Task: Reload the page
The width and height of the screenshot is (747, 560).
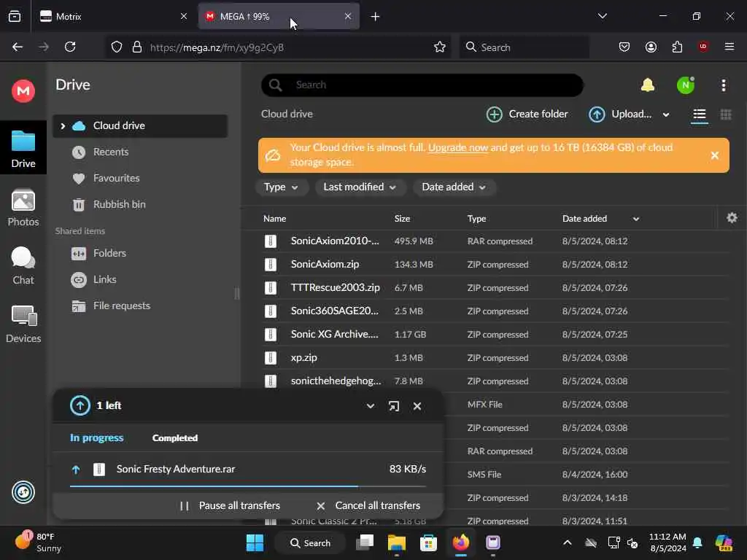Action: pyautogui.click(x=70, y=47)
